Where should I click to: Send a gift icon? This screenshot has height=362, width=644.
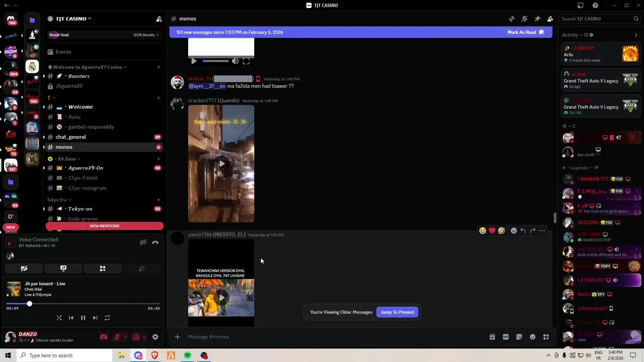pyautogui.click(x=492, y=337)
